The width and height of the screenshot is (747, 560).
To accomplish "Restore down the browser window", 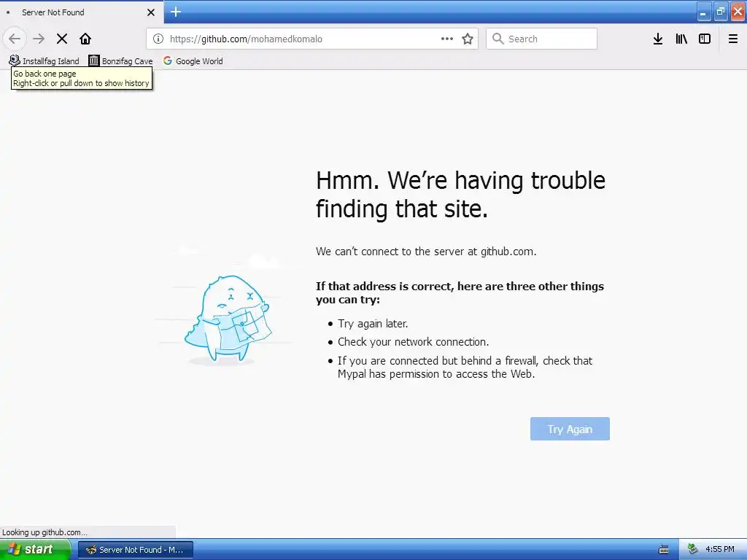I will pyautogui.click(x=720, y=12).
